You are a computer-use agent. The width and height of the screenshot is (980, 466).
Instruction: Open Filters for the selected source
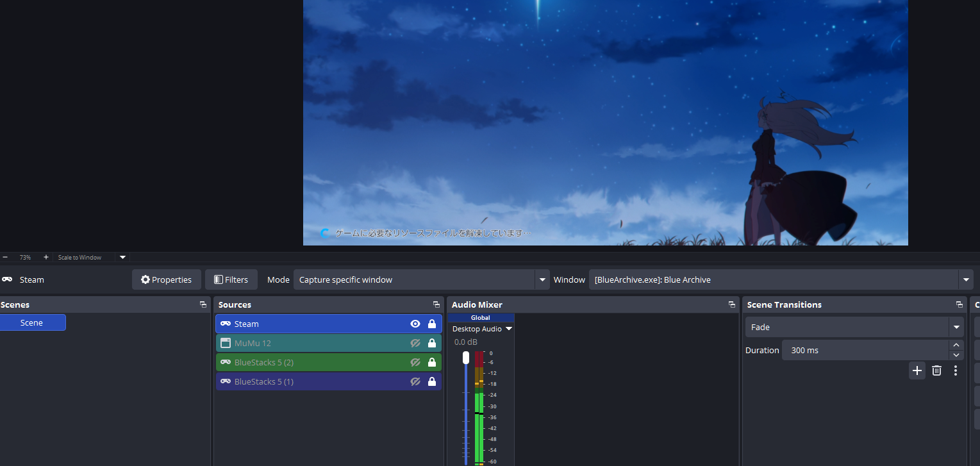point(231,279)
